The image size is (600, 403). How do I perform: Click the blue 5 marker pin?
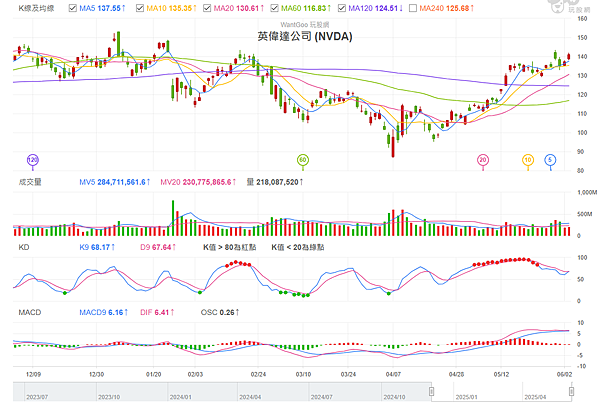coord(550,160)
